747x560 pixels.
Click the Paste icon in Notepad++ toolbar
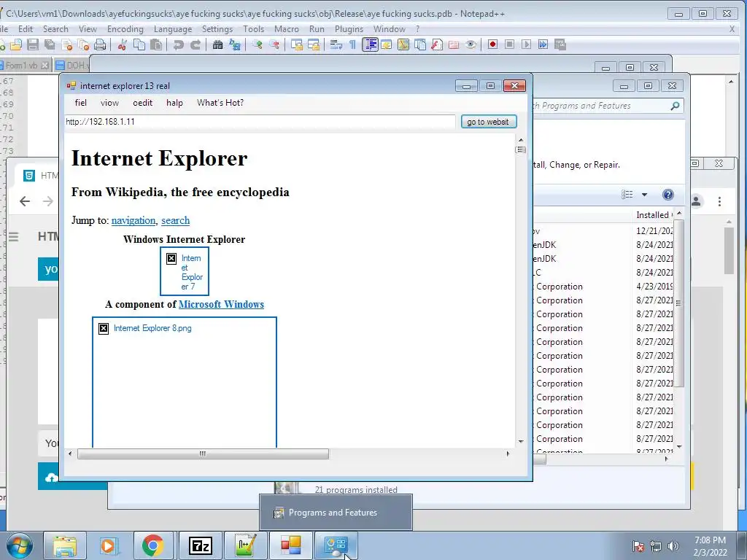click(x=156, y=44)
